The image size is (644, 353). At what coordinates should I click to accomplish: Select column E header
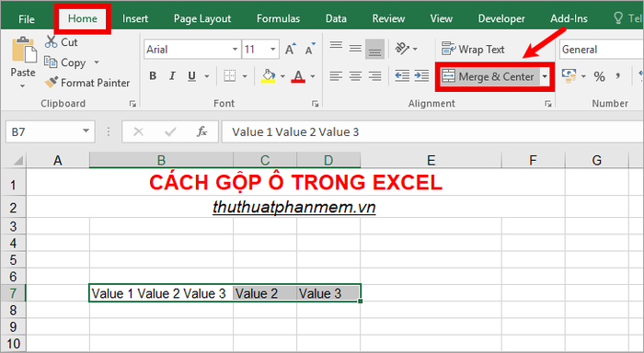431,160
